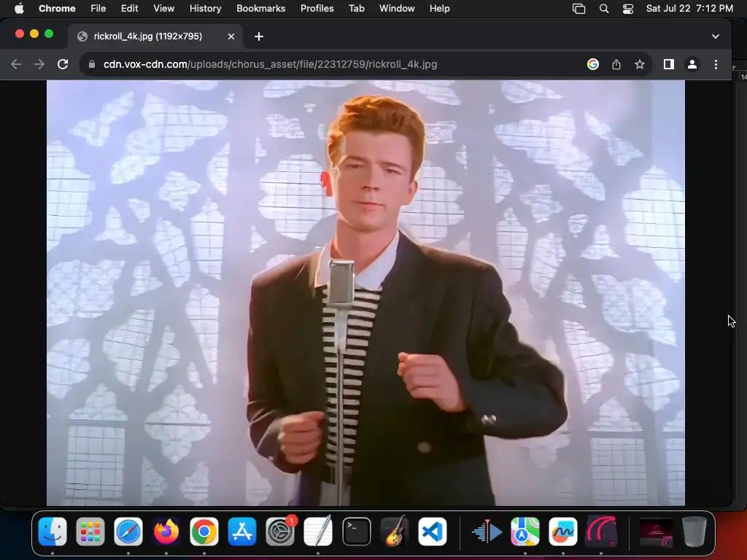
Task: Open the Chrome app menu
Action: [57, 9]
